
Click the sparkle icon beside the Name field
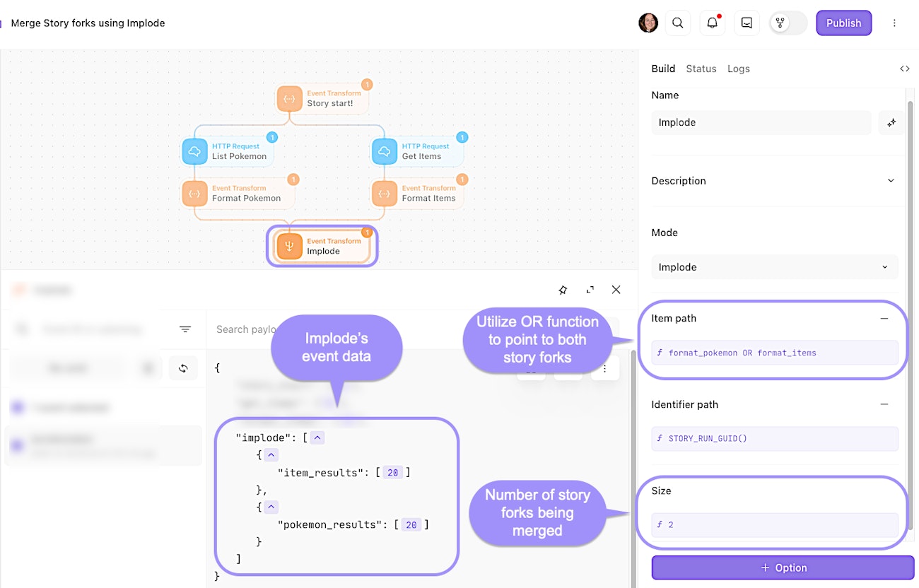tap(891, 122)
